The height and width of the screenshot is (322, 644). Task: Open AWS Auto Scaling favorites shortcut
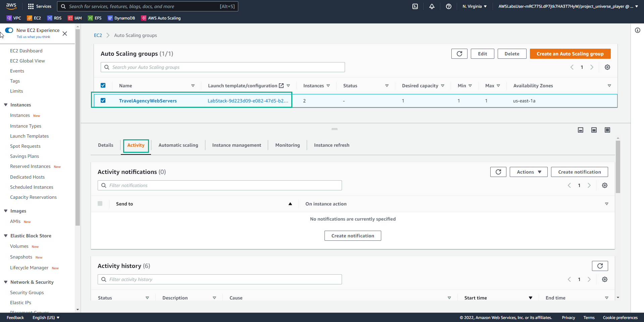(x=161, y=18)
